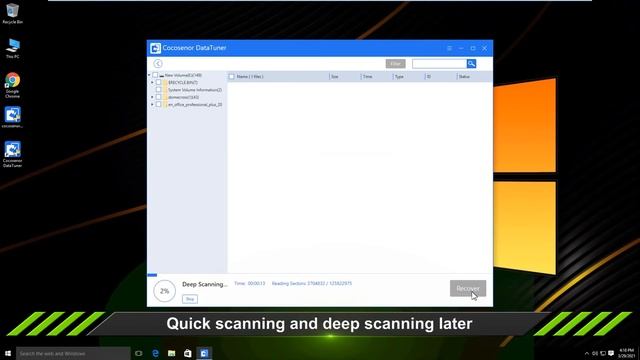Click the blue search magnifier button
The height and width of the screenshot is (360, 640).
click(471, 64)
